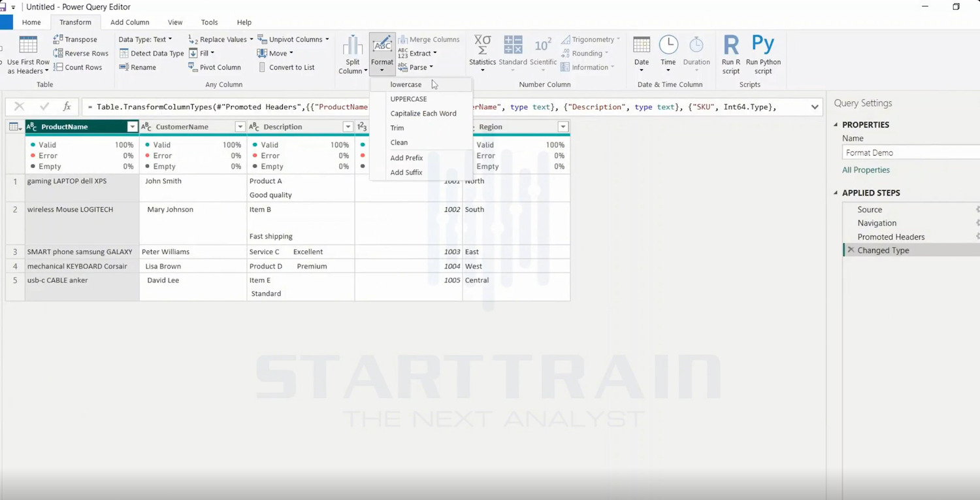Click the table icon at grid corner

tap(14, 127)
